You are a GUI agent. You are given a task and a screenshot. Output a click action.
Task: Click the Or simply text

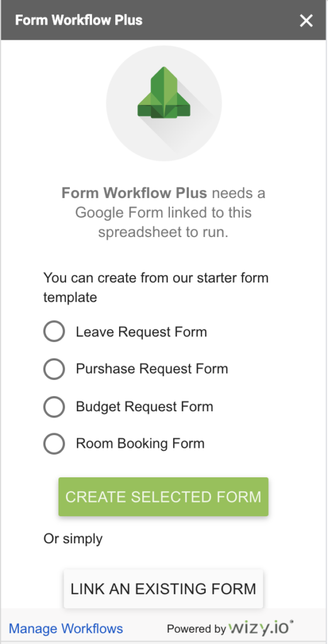(73, 538)
